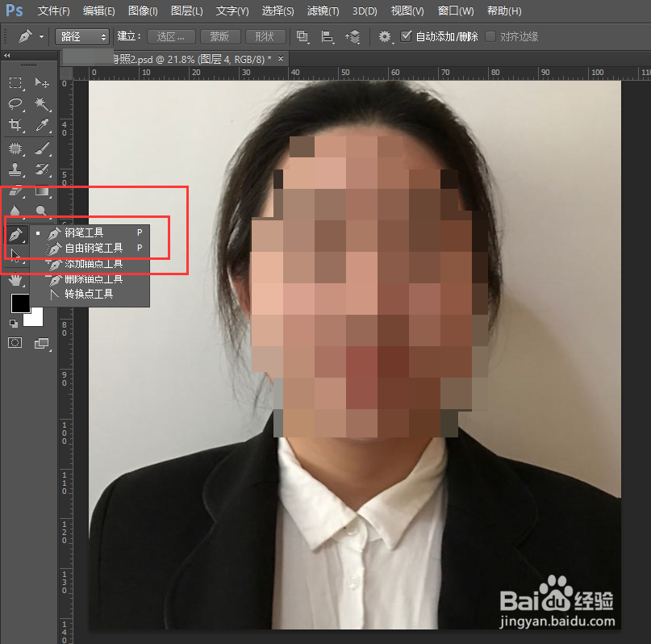
Task: Toggle 自动添加/删除 checkbox
Action: tap(406, 36)
